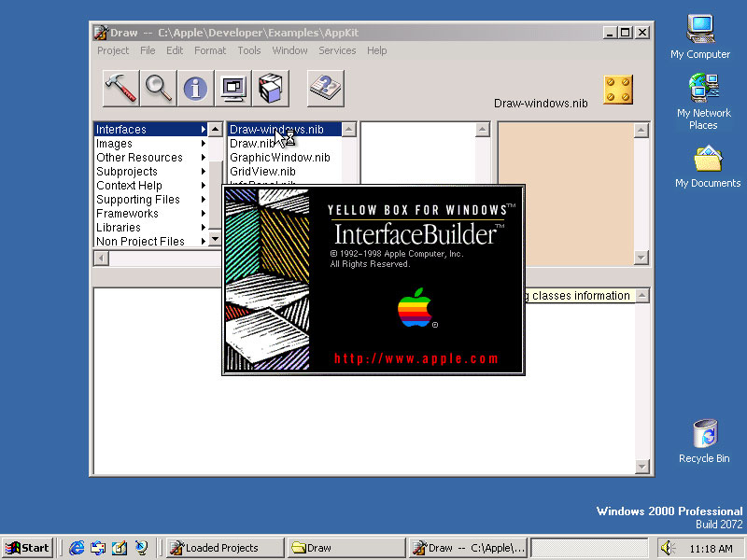
Task: Switch to the Draw -- C:\Apple taskbar button
Action: pos(469,548)
